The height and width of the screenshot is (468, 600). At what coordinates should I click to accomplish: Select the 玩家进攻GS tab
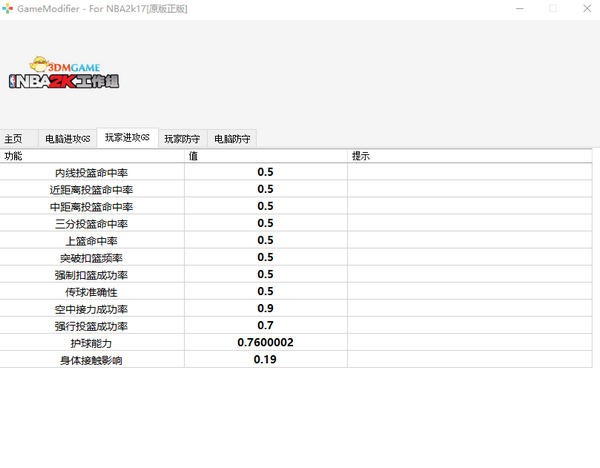[127, 137]
